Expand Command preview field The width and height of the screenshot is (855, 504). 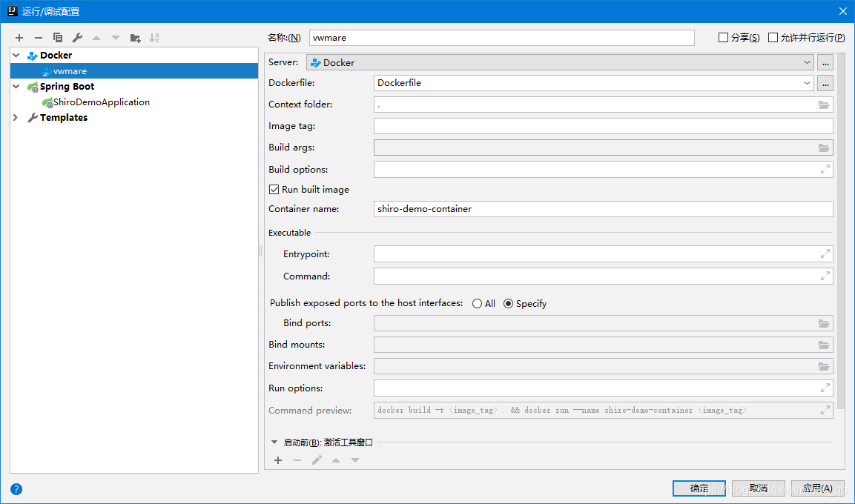[825, 411]
